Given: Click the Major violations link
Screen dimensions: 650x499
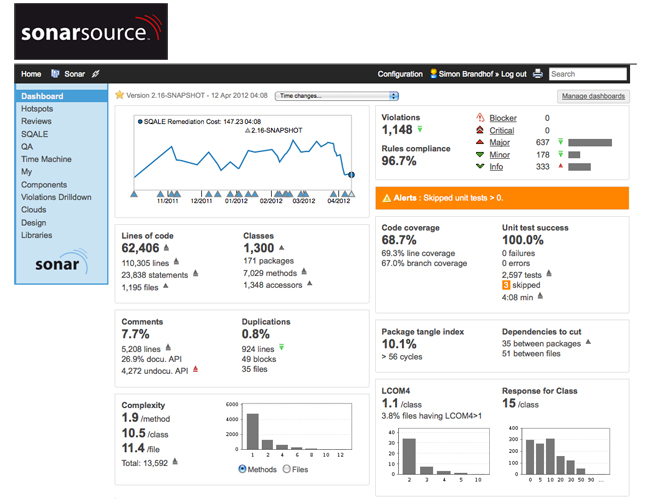Looking at the screenshot, I should pyautogui.click(x=500, y=143).
